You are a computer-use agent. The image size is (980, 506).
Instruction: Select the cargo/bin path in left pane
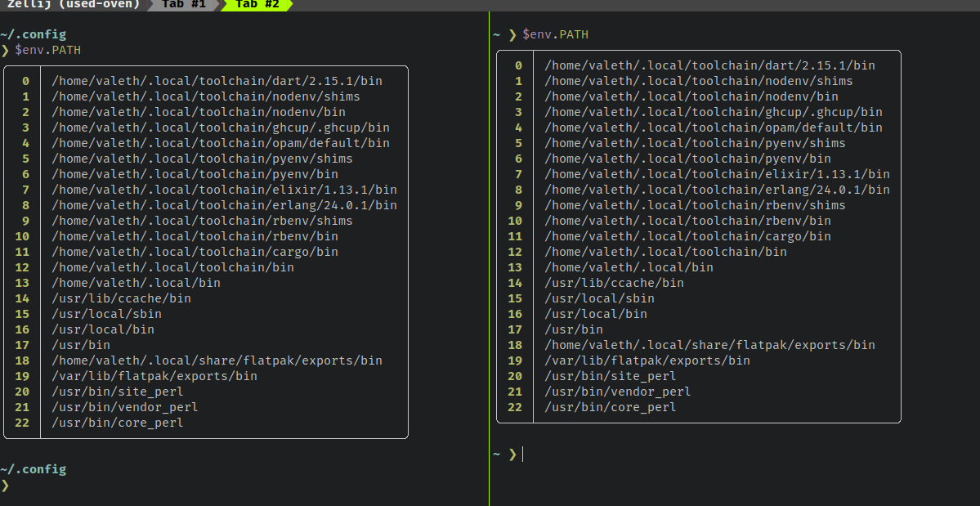coord(195,252)
